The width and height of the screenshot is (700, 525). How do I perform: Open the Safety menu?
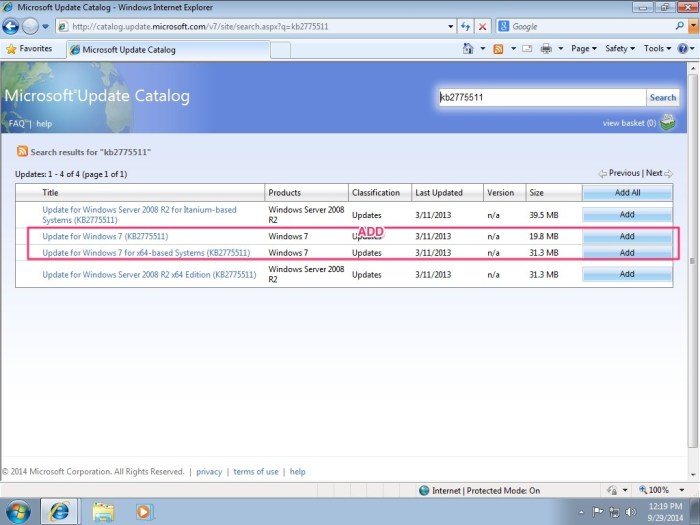pos(620,48)
